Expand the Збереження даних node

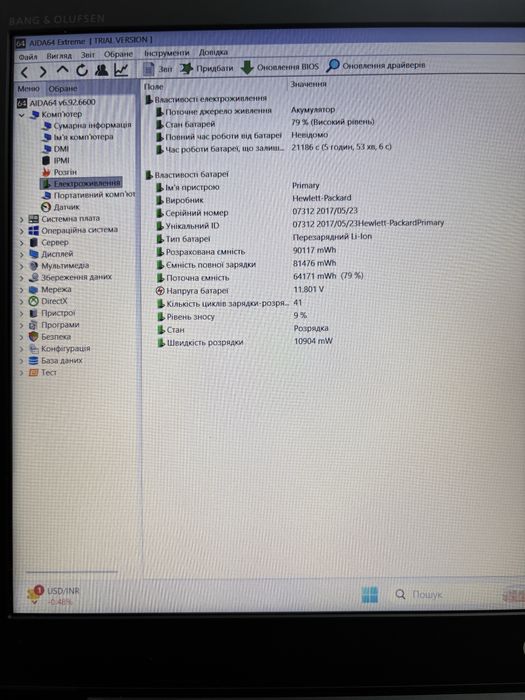click(21, 278)
